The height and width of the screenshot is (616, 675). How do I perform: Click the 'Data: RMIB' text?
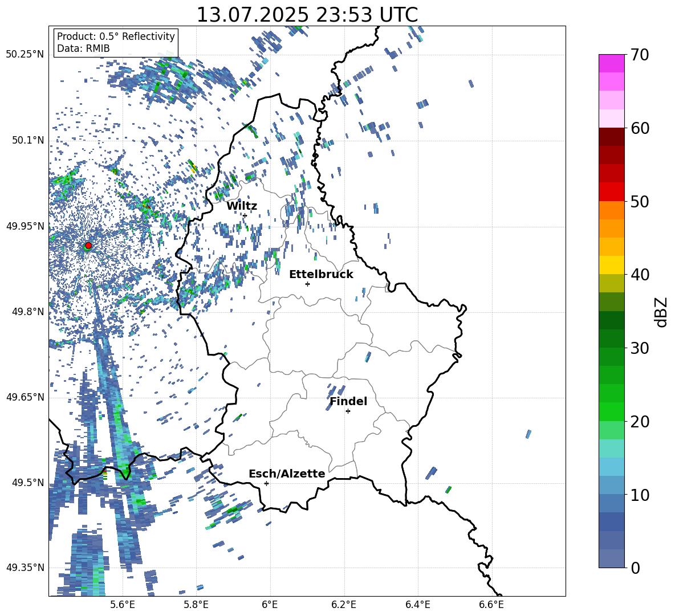tap(83, 48)
